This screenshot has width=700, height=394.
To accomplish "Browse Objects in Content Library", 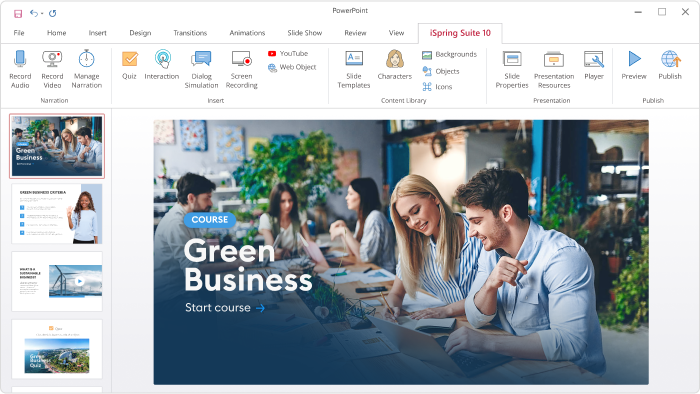I will click(441, 71).
